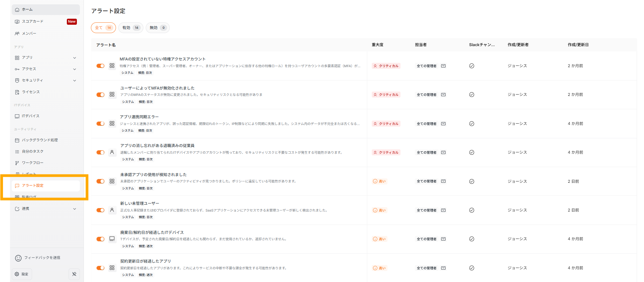Click app grid icon for 未承認アプリ alert

(x=112, y=181)
